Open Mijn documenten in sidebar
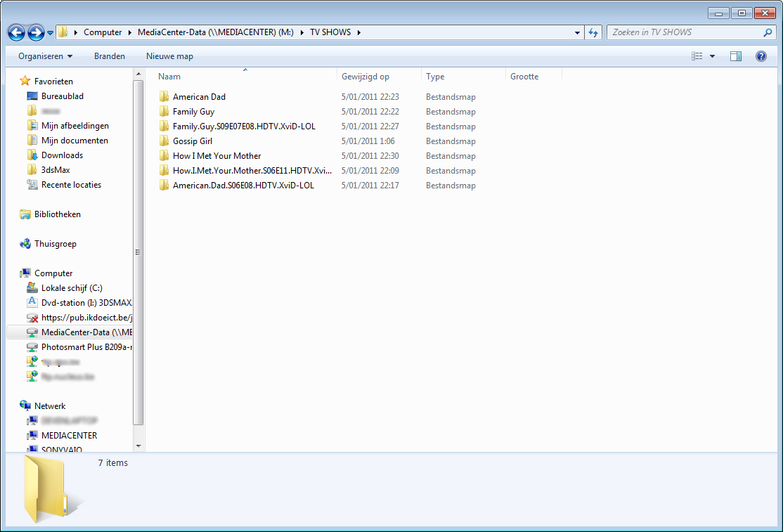 click(x=75, y=141)
